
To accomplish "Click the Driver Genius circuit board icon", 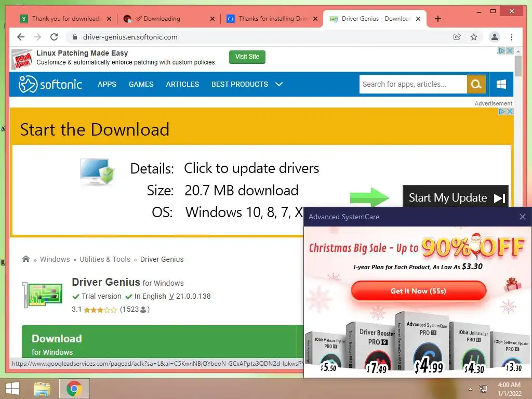I will (42, 295).
